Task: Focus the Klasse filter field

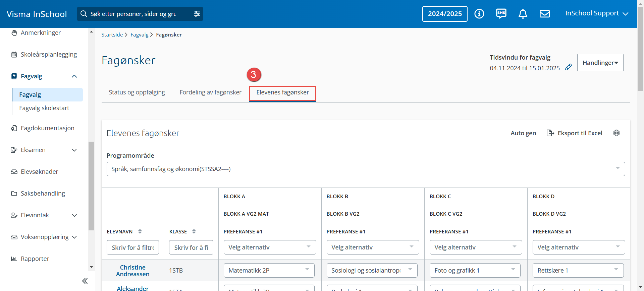Action: (191, 247)
